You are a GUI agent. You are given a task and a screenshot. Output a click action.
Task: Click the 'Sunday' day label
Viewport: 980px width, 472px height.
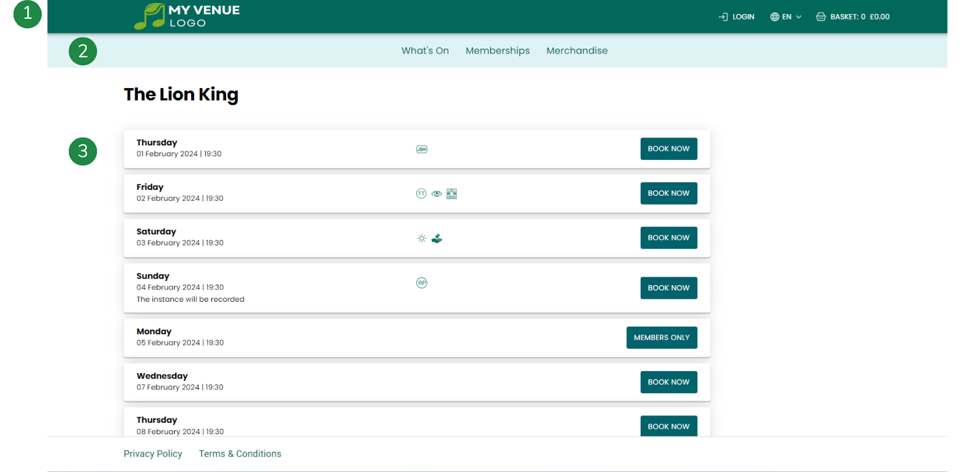coord(153,276)
